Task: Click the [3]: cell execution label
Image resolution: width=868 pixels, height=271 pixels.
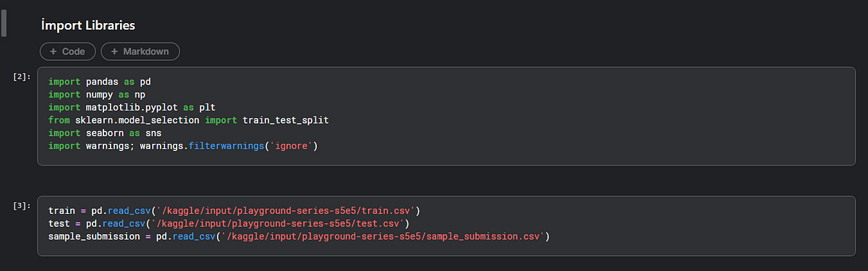Action: 22,206
